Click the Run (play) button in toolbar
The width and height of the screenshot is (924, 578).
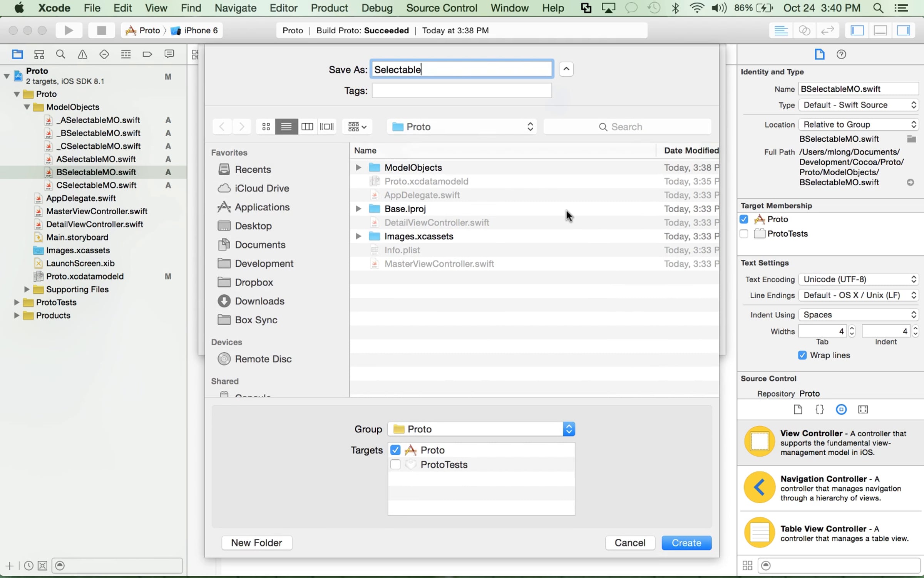coord(69,30)
